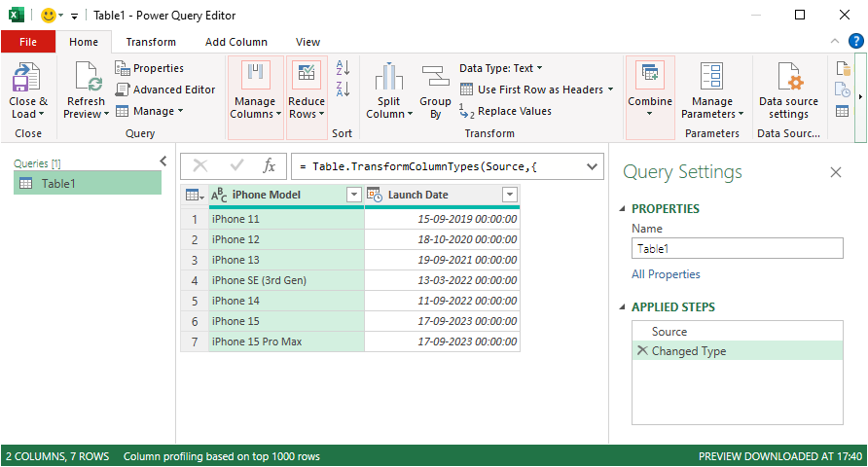Screen dimensions: 868x467
Task: Select the Source applied step
Action: [x=738, y=332]
